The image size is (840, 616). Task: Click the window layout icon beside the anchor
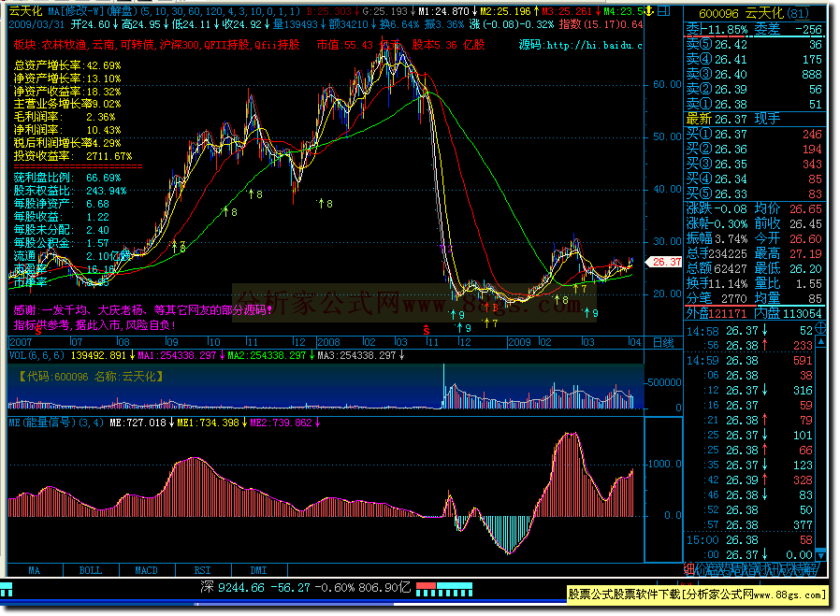[x=664, y=10]
